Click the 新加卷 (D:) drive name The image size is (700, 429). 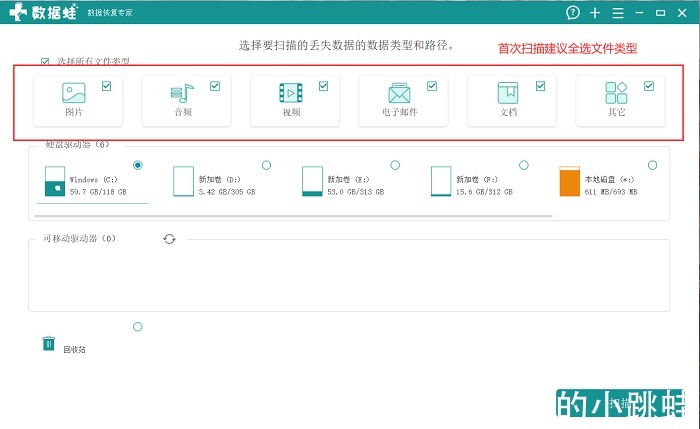click(x=220, y=179)
